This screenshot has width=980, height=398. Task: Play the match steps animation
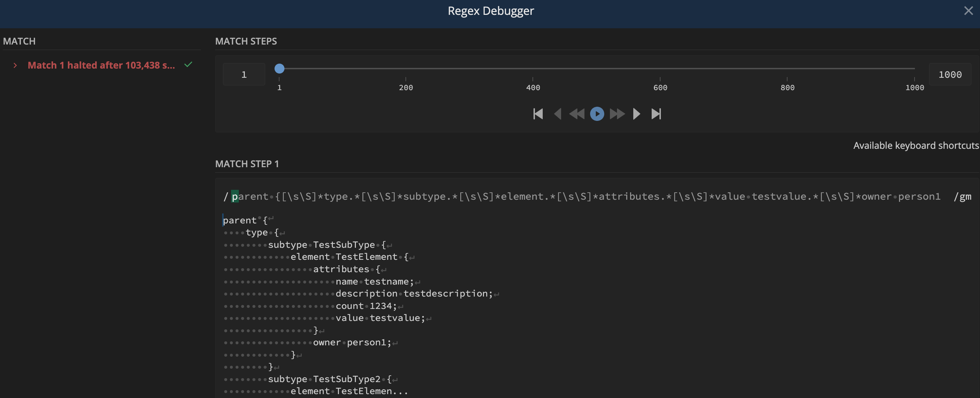(x=597, y=114)
